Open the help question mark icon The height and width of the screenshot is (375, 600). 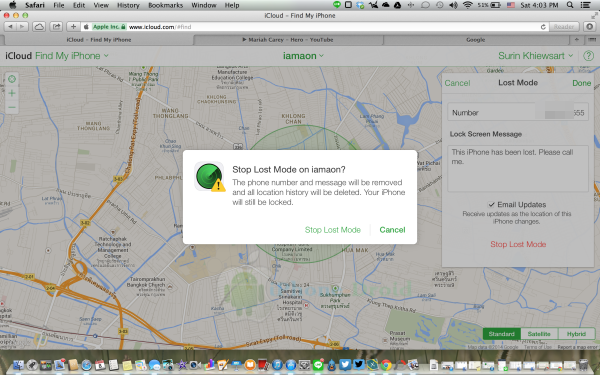coord(589,56)
